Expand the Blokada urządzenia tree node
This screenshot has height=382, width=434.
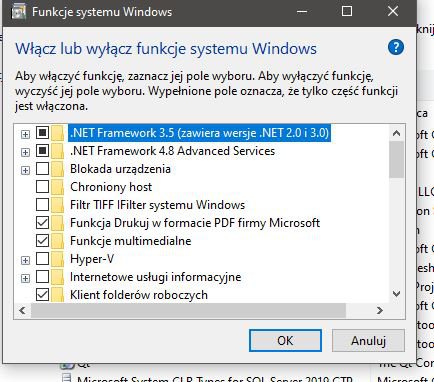coord(25,170)
